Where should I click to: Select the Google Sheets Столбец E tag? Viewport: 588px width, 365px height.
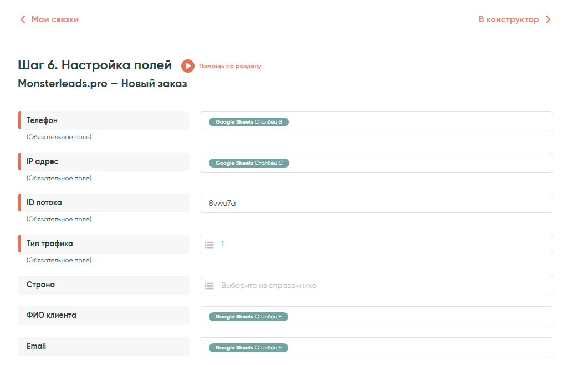coord(248,317)
